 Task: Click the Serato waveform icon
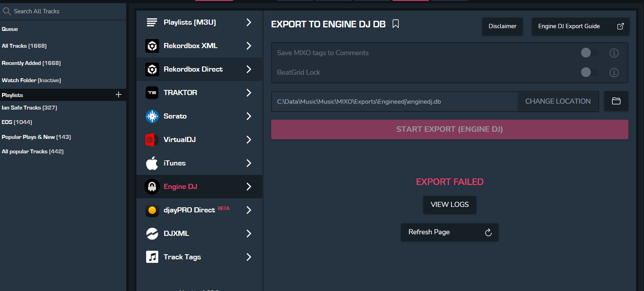click(152, 116)
